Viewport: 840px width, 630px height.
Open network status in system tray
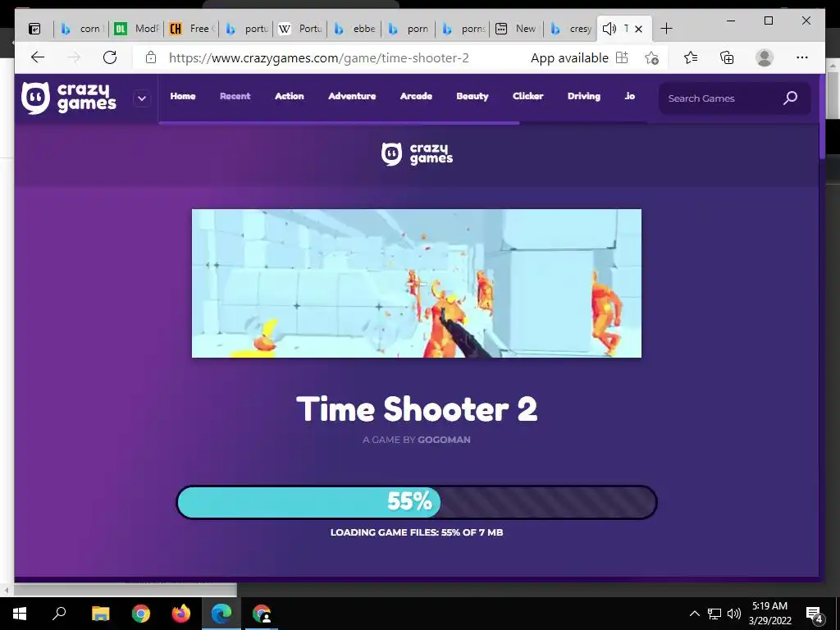pos(714,614)
